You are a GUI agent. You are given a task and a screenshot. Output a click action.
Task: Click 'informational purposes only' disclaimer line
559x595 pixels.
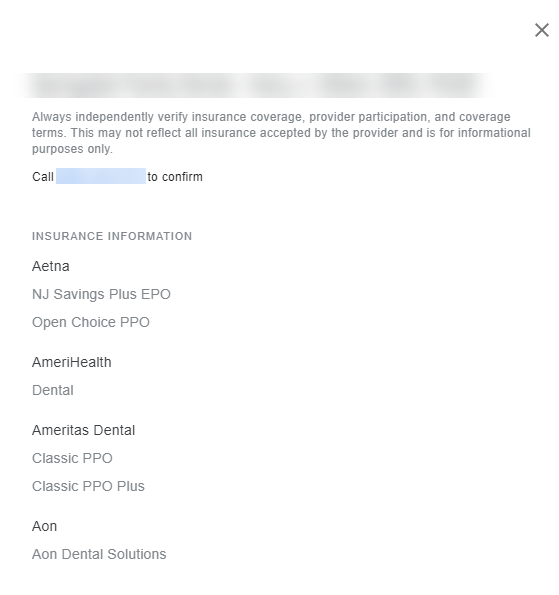point(72,149)
